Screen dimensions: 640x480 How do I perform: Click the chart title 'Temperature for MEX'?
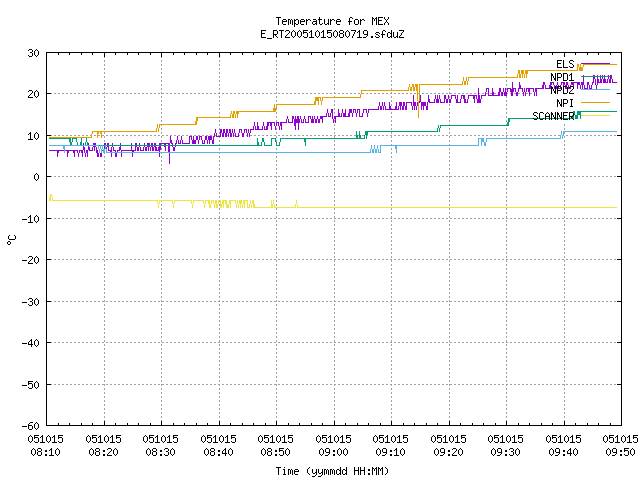pos(332,21)
